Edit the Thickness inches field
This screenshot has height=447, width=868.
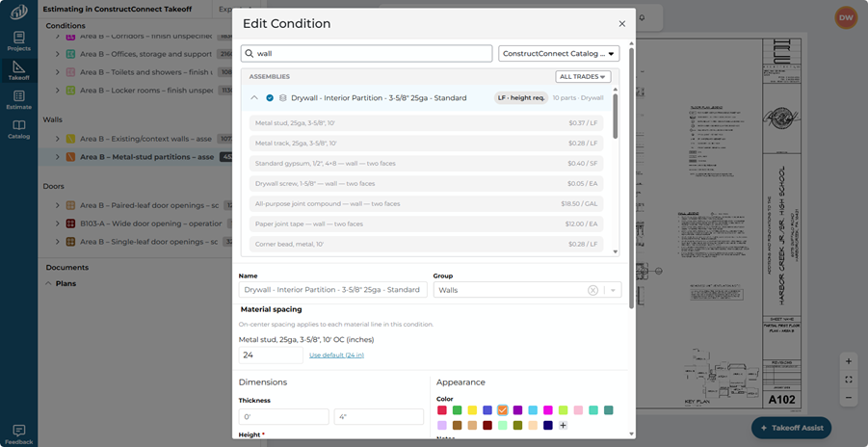(379, 416)
